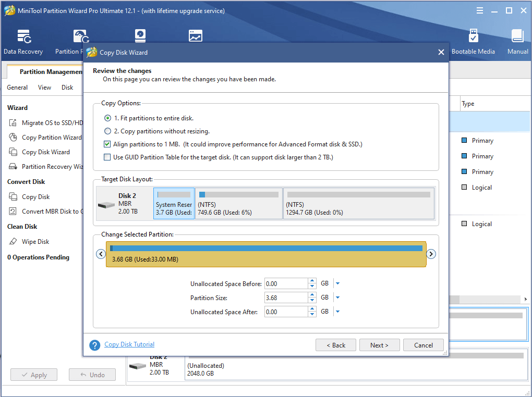Show next partition with right arrow
532x397 pixels.
[x=431, y=254]
